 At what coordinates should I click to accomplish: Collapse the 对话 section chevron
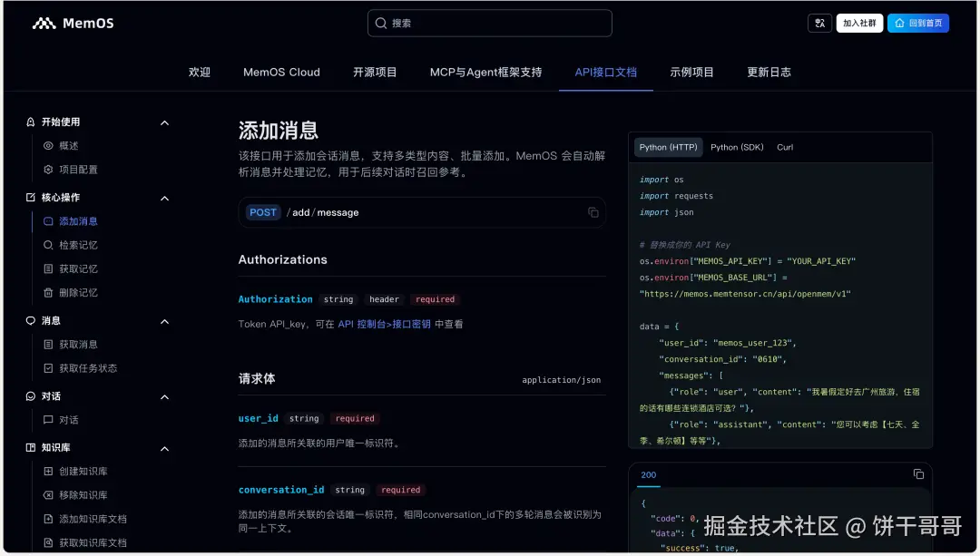(164, 396)
